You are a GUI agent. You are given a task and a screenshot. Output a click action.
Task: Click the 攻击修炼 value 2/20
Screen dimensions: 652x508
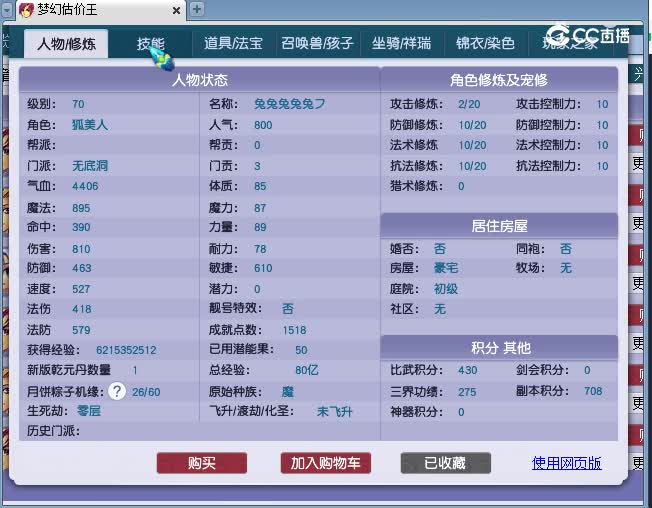[469, 104]
